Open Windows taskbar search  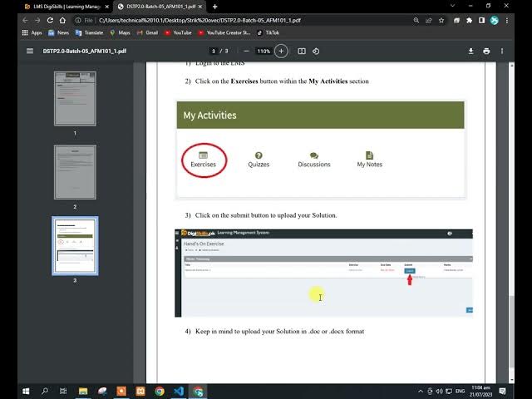[x=44, y=392]
